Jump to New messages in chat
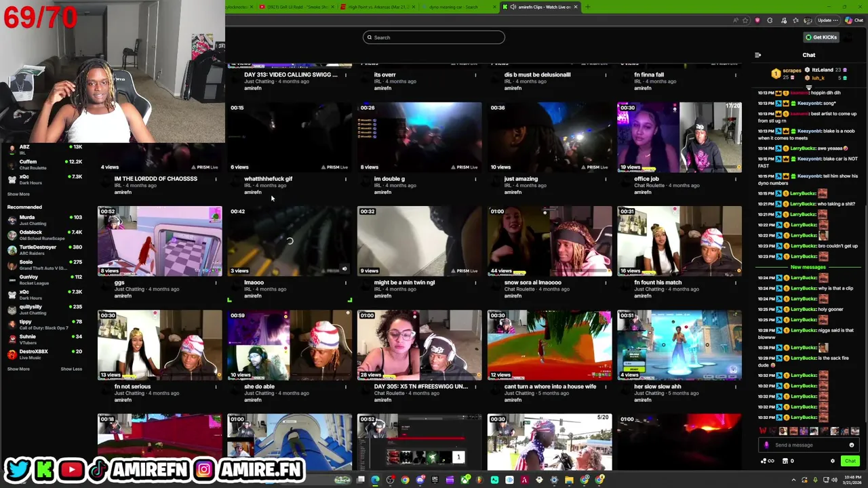This screenshot has height=488, width=868. [808, 267]
